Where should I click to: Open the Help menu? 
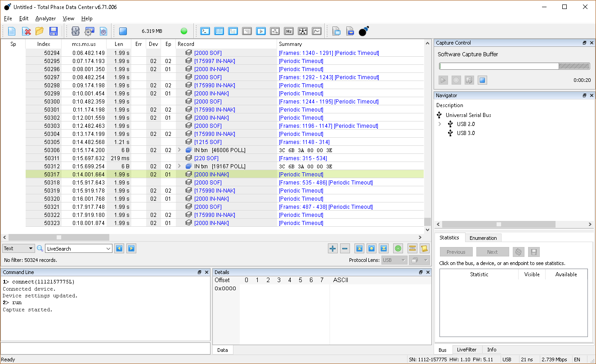87,18
